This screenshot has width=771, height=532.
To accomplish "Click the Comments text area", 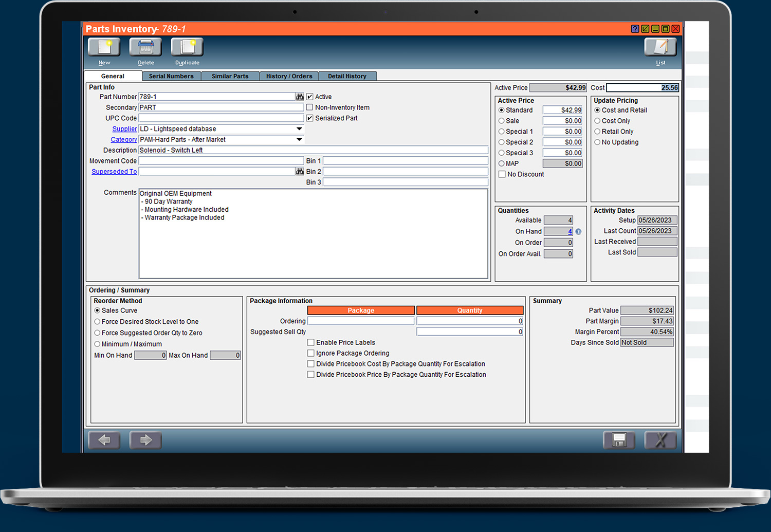I will tap(314, 234).
